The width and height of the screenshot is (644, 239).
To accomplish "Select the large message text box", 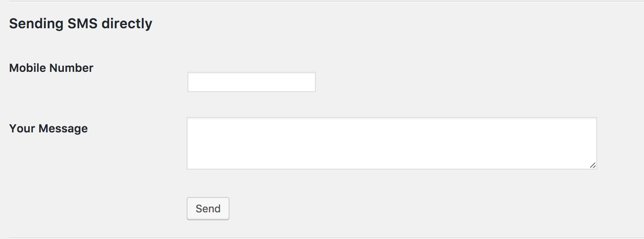I will click(391, 143).
